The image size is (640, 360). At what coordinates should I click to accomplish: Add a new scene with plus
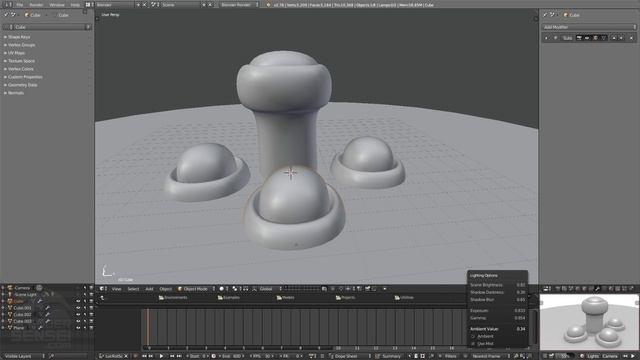(204, 5)
